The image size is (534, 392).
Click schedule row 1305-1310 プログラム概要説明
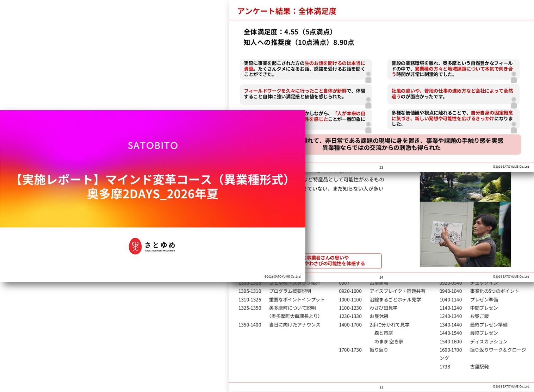point(275,291)
